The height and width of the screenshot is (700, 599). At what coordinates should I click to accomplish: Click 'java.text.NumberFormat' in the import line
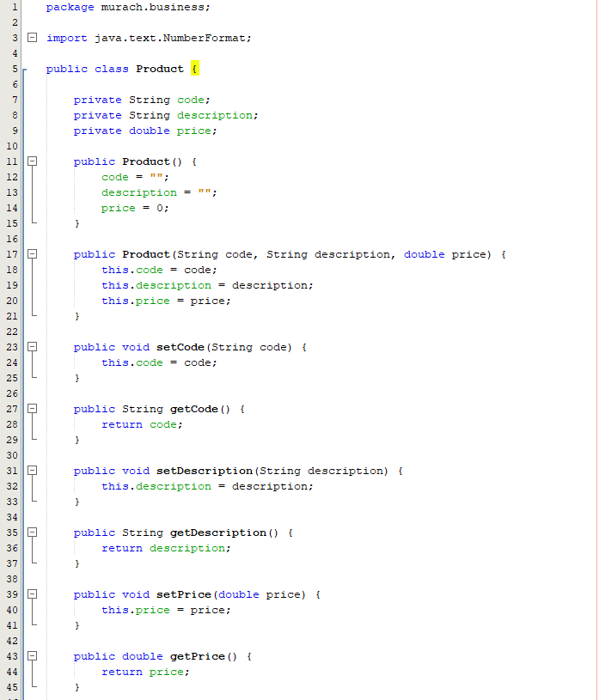coord(170,38)
